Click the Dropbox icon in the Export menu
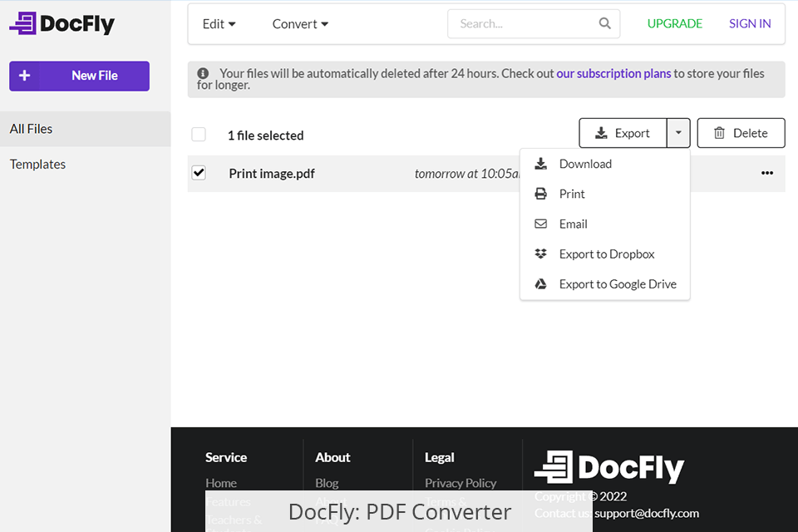Screen dimensions: 798x532 coord(540,254)
